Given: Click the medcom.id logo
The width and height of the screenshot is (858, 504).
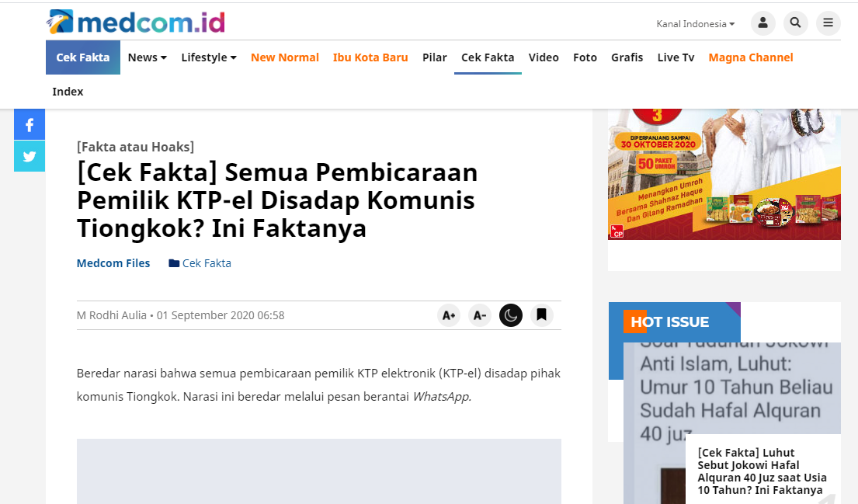Looking at the screenshot, I should (x=135, y=22).
